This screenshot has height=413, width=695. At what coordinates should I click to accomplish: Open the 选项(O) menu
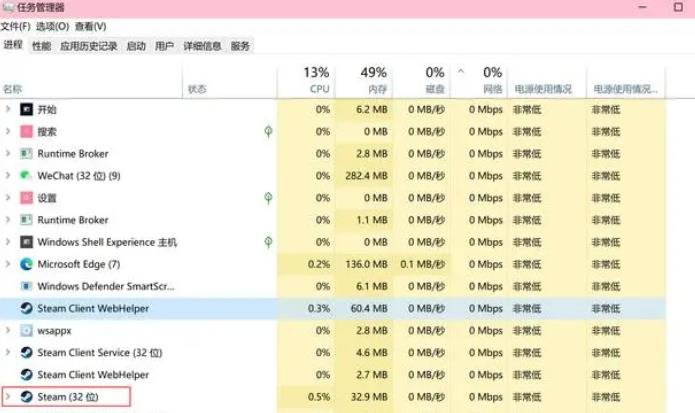tap(52, 27)
